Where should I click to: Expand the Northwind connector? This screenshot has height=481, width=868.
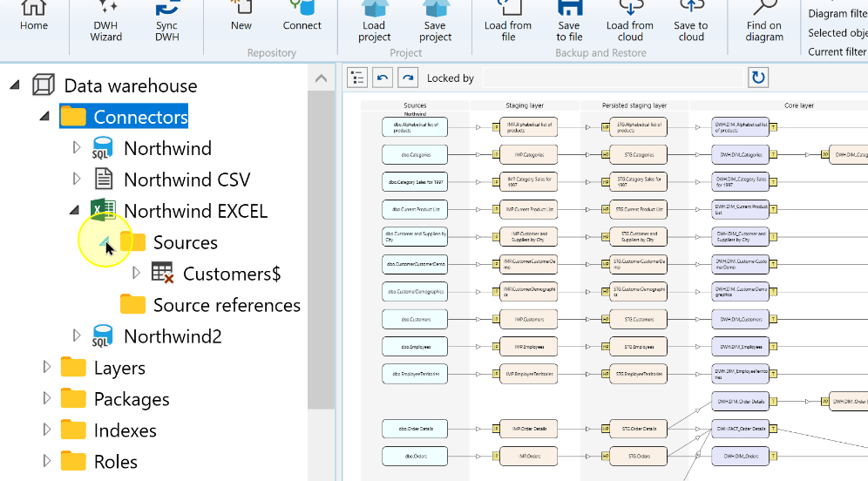coord(77,148)
